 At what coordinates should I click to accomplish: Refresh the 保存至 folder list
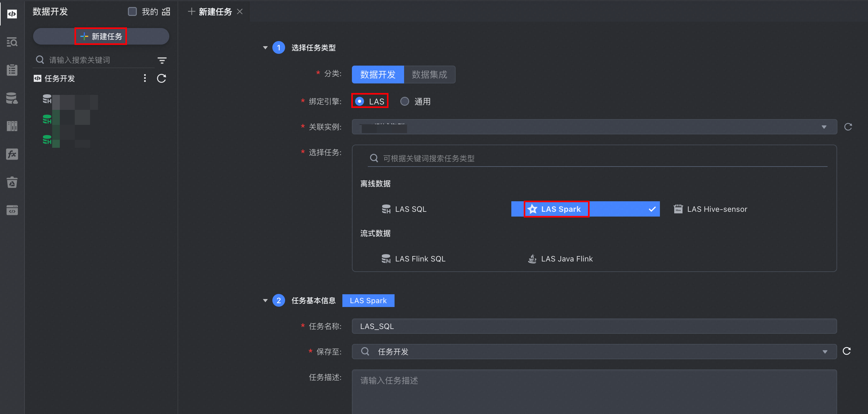tap(847, 351)
